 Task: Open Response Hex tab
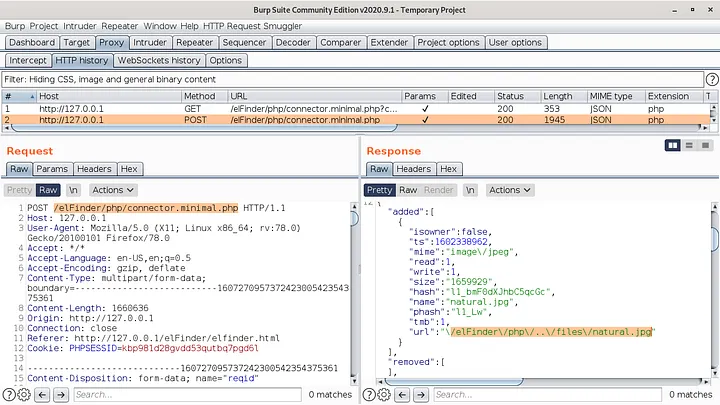tap(449, 169)
